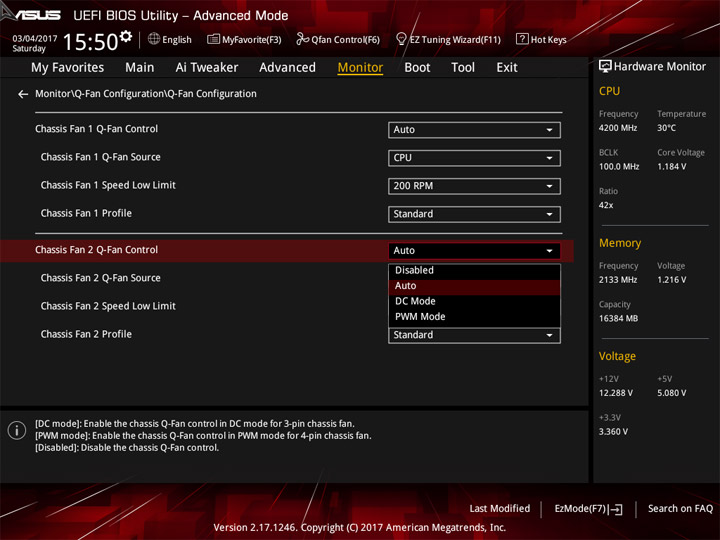Click the Ratio value 42x
The image size is (720, 540).
(606, 205)
